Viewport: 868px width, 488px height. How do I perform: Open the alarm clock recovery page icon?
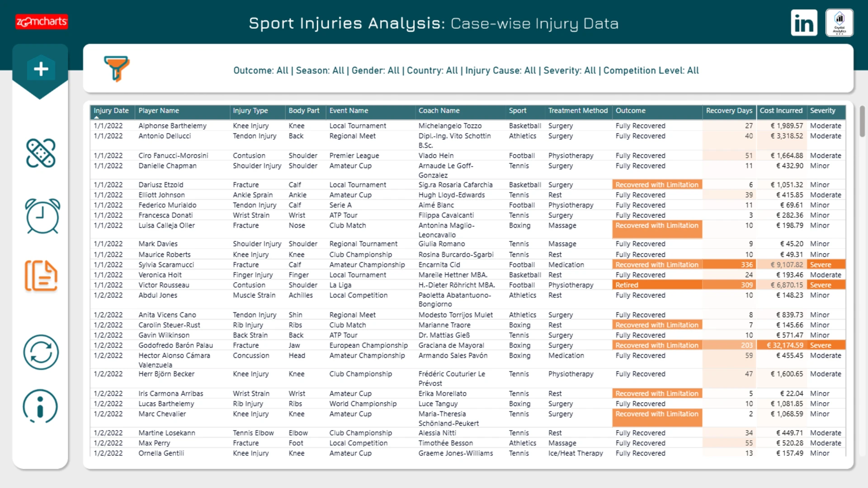coord(42,216)
